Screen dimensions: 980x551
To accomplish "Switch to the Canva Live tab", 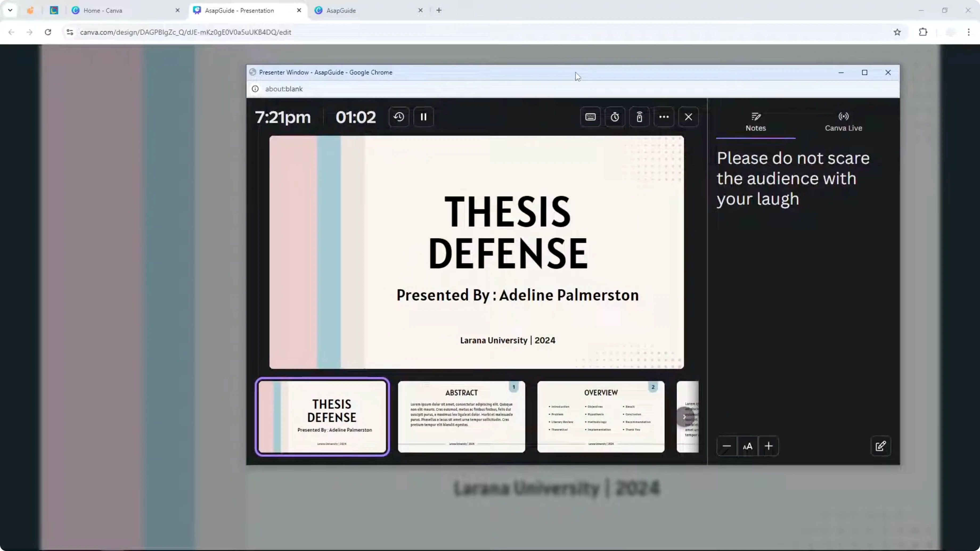I will tap(843, 122).
